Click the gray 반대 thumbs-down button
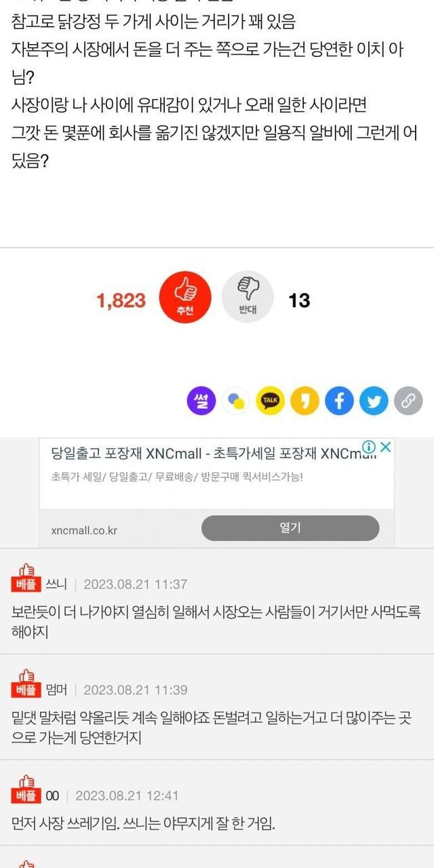Viewport: 434px width, 868px height. [x=248, y=297]
